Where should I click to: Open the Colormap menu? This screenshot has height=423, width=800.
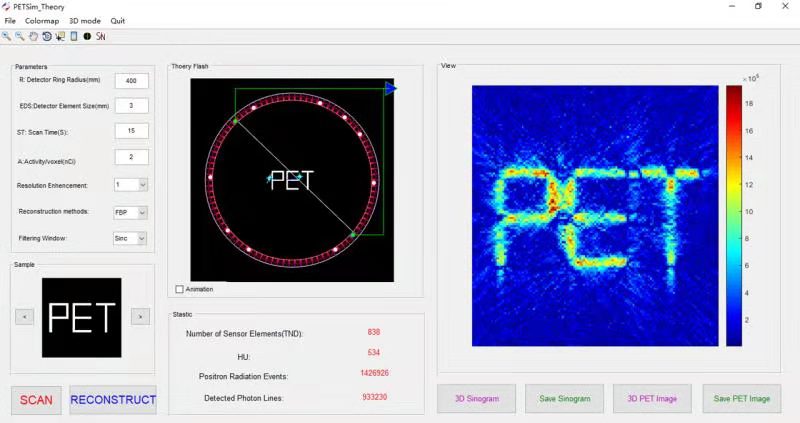tap(42, 20)
